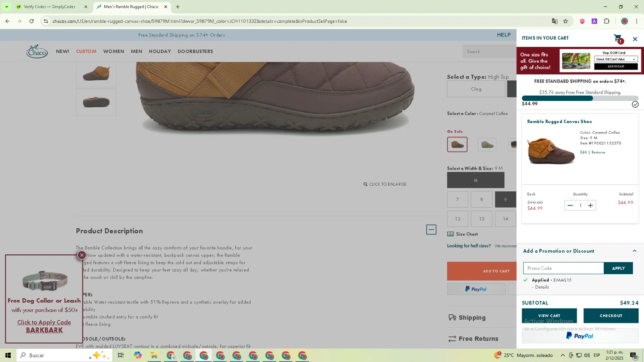Decrease quantity with the minus stepper
This screenshot has height=362, width=644.
click(x=570, y=205)
